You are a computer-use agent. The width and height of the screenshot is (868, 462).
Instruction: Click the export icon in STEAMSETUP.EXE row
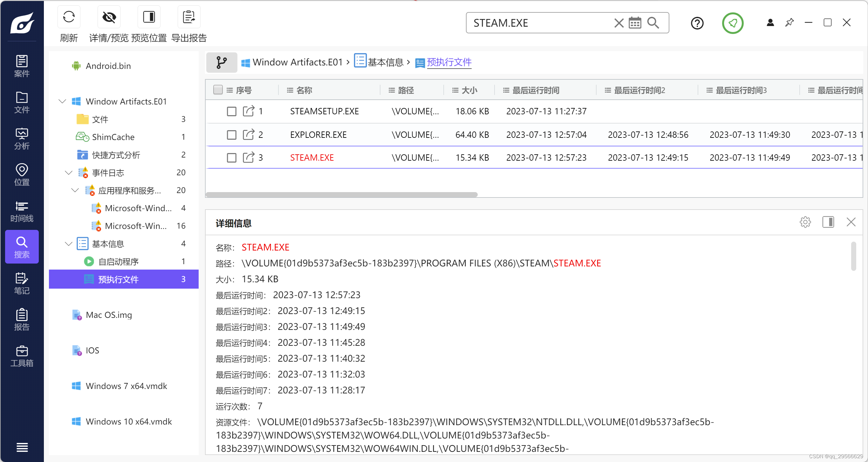point(248,111)
